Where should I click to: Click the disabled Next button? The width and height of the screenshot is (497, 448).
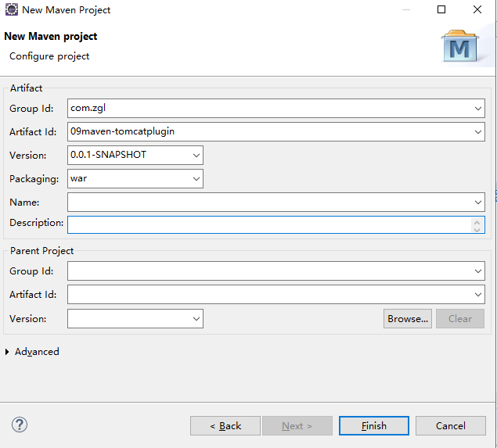pyautogui.click(x=297, y=426)
